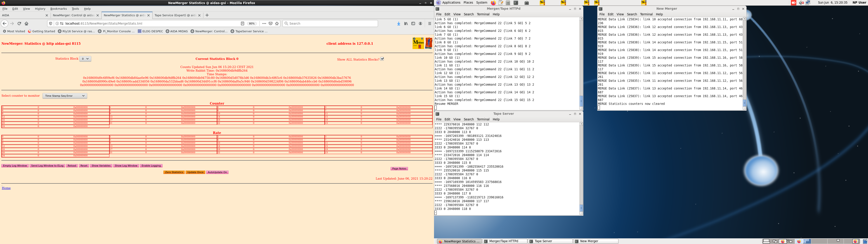This screenshot has width=868, height=244.
Task: Reload the current Firefox page
Action: click(x=19, y=23)
